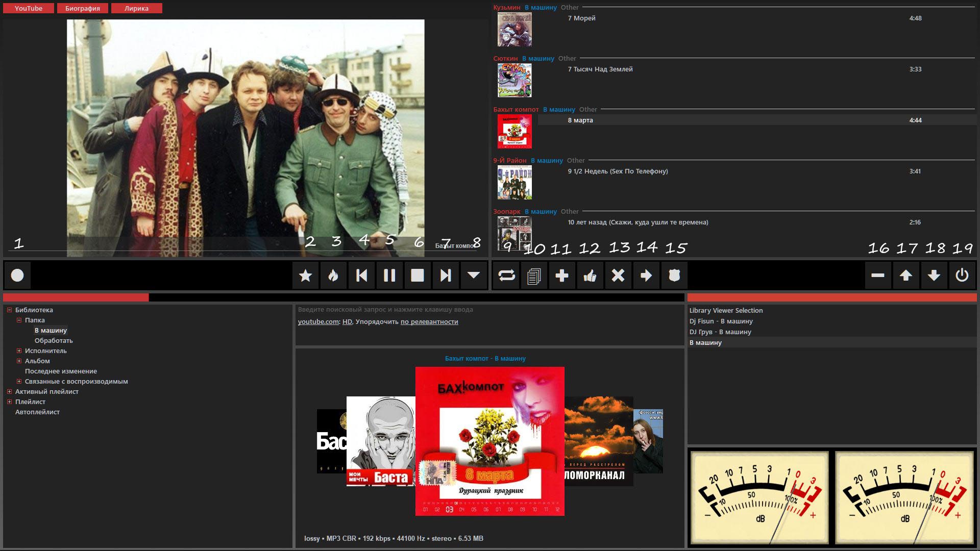Click the thumbs-up like icon
The width and height of the screenshot is (980, 551).
(x=590, y=275)
